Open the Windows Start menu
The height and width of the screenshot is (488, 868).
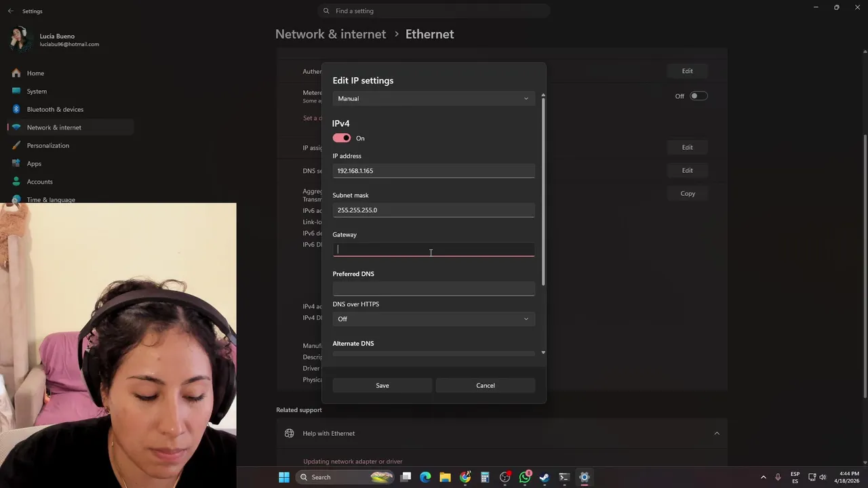point(284,477)
